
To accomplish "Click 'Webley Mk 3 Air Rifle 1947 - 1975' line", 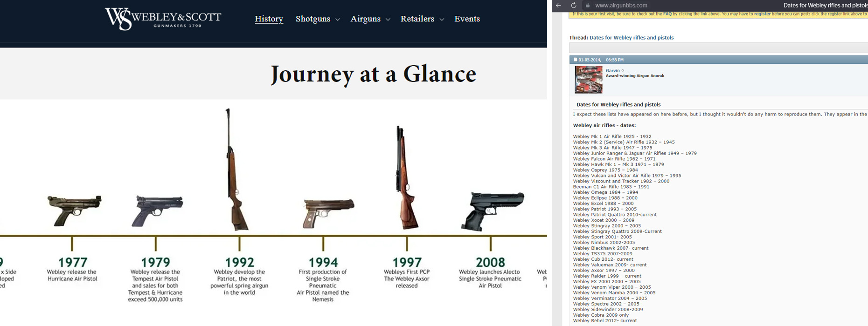I will (613, 148).
